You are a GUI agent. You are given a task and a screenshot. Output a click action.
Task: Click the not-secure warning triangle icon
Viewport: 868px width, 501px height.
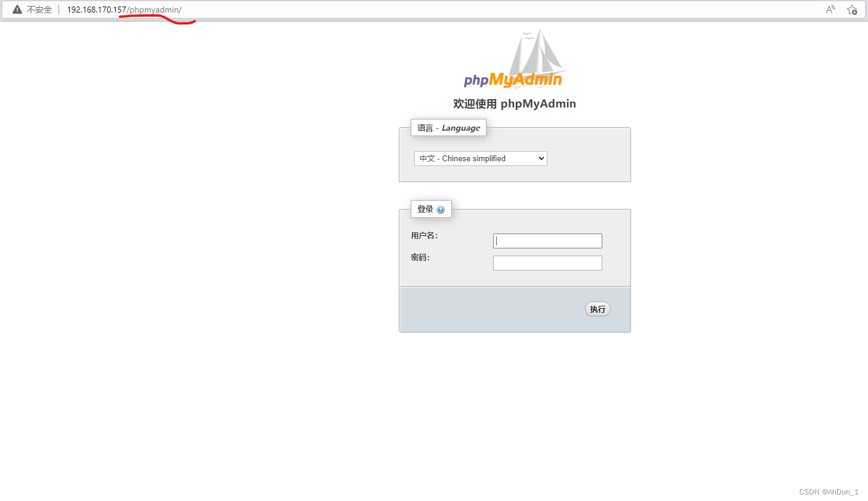pos(17,10)
